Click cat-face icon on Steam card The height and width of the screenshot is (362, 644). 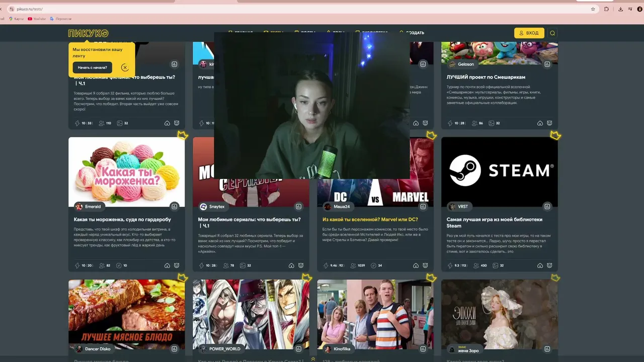point(549,265)
